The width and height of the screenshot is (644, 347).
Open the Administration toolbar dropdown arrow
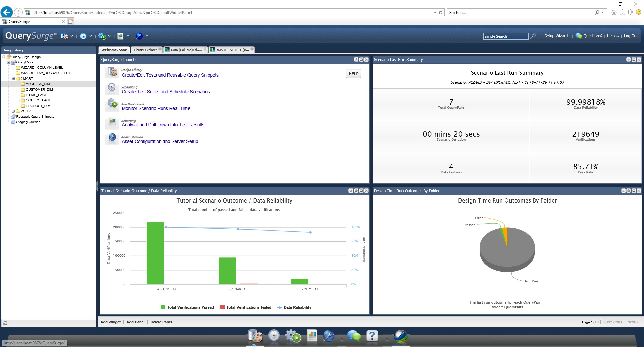pyautogui.click(x=147, y=36)
